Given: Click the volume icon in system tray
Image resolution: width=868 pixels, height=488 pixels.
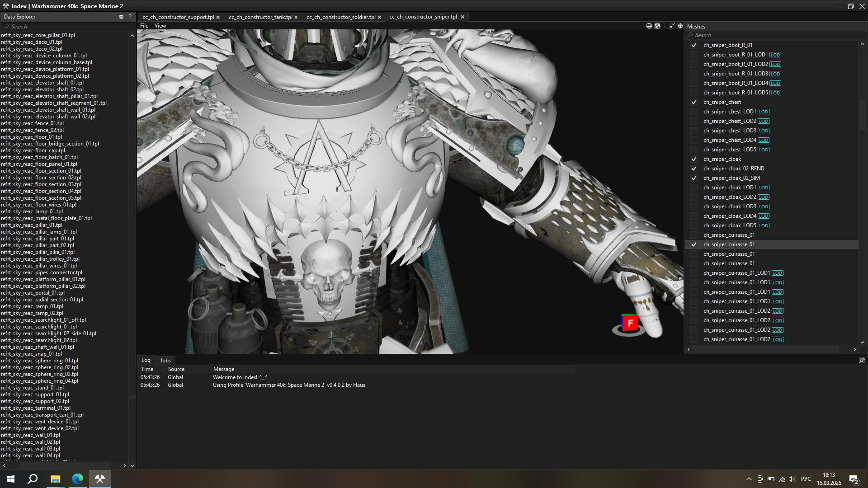Looking at the screenshot, I should (792, 479).
